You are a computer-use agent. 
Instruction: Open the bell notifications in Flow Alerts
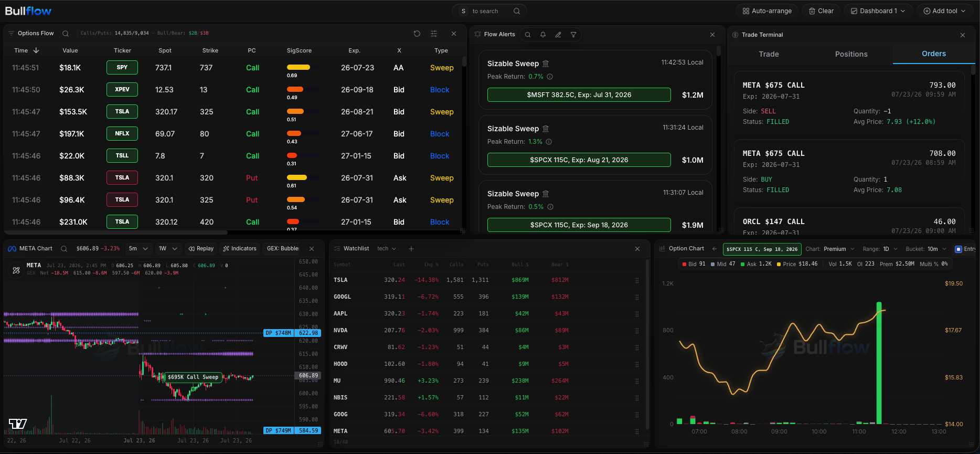(543, 35)
